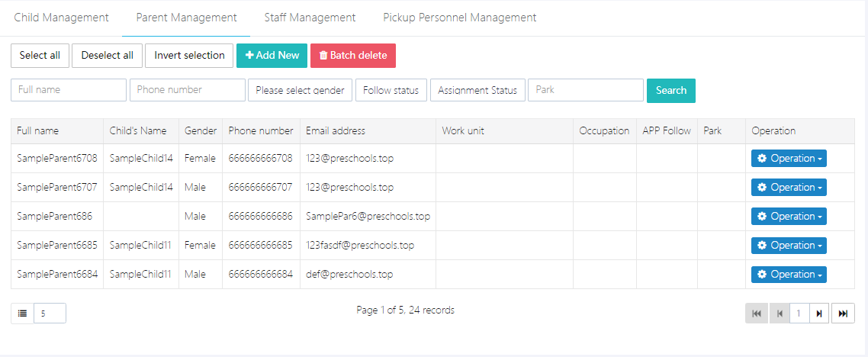868x357 pixels.
Task: Click the previous page arrow icon
Action: [x=780, y=314]
